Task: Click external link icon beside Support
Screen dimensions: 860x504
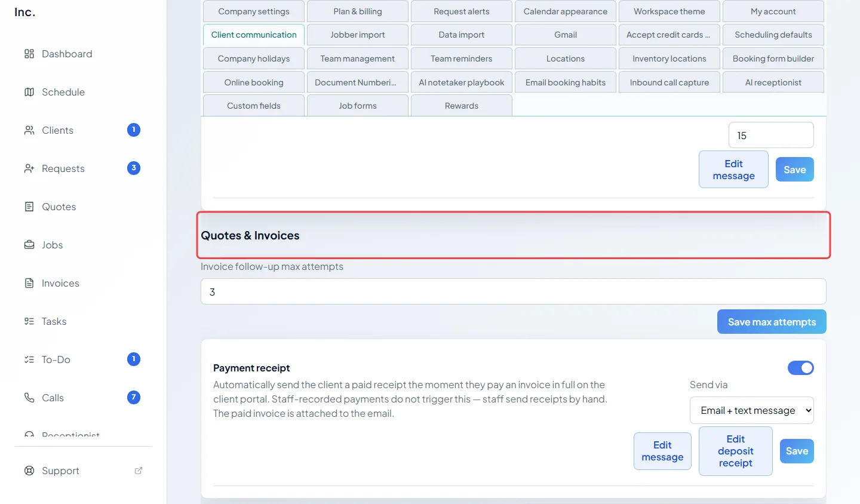Action: (139, 471)
